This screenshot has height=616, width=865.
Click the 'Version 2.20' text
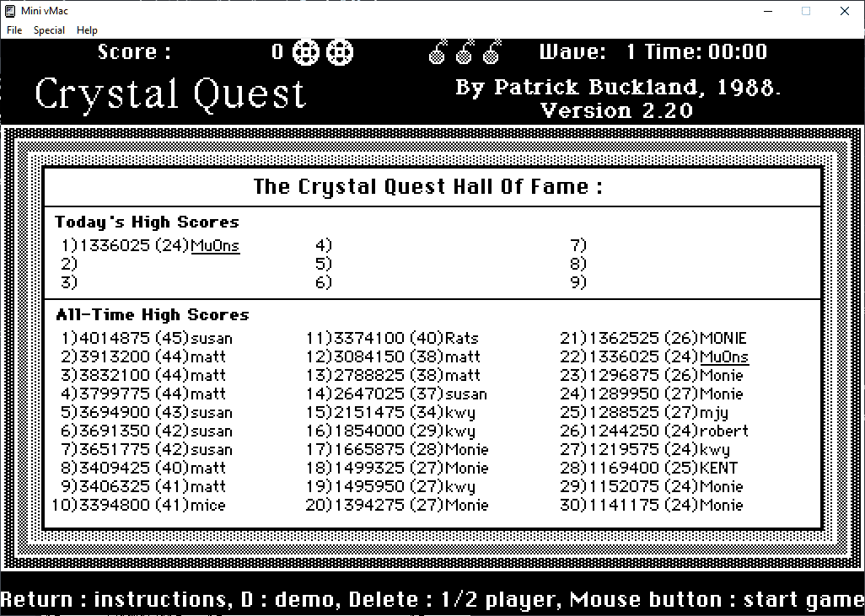[x=617, y=111]
